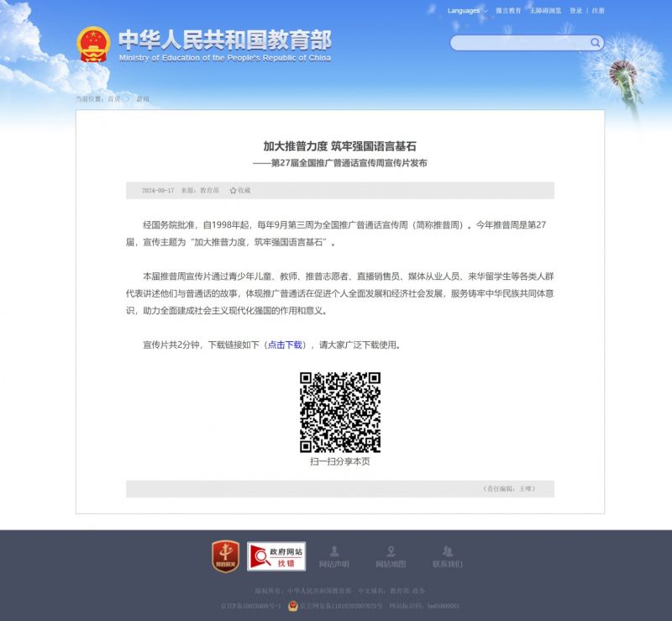Click the 登录 login link
The width and height of the screenshot is (672, 621).
pyautogui.click(x=576, y=11)
